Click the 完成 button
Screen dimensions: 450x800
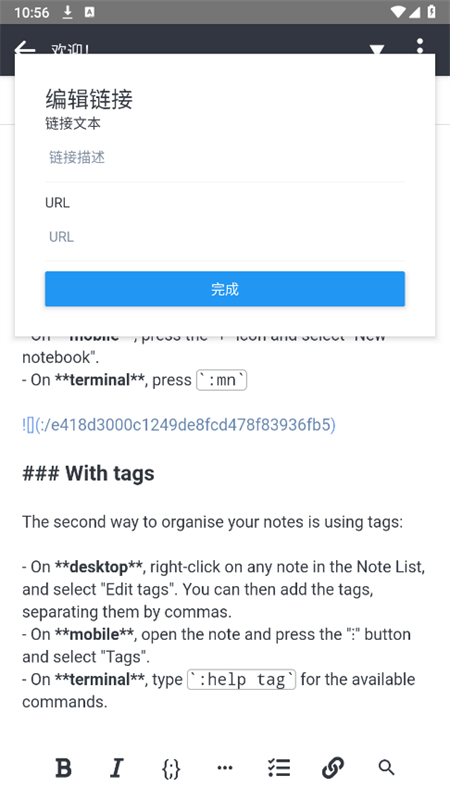225,289
